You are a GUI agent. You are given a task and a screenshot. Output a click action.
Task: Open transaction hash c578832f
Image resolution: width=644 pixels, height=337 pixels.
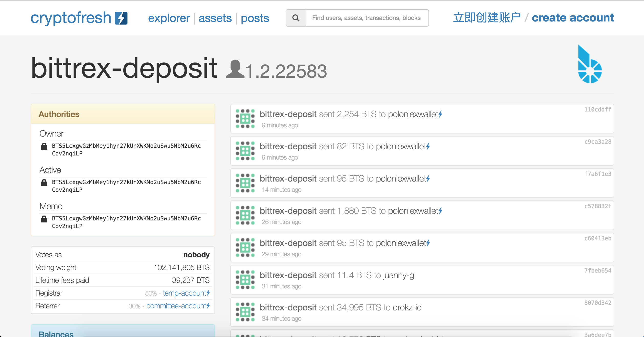598,206
